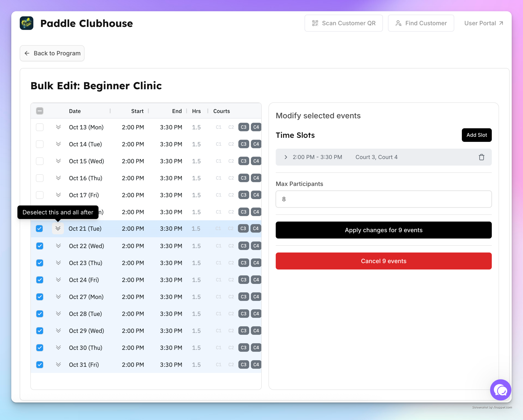
Task: Uncheck the Oct 21 (Tue) row checkbox
Action: (39, 228)
